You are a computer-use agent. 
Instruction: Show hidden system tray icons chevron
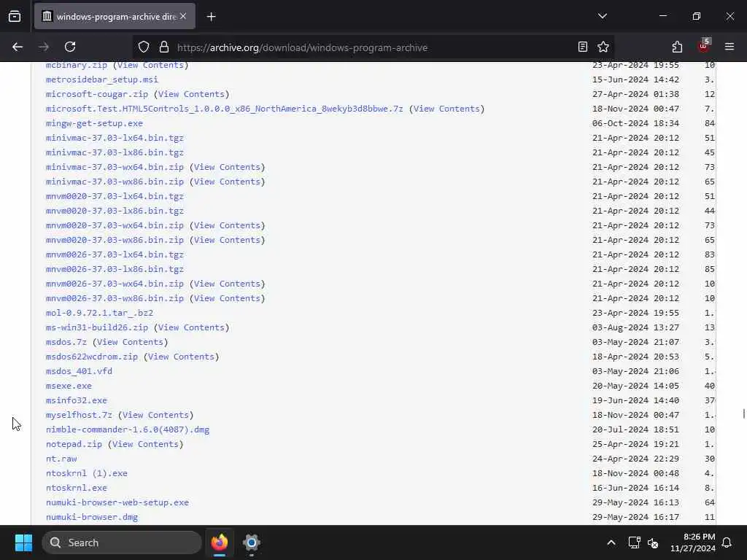pyautogui.click(x=611, y=542)
